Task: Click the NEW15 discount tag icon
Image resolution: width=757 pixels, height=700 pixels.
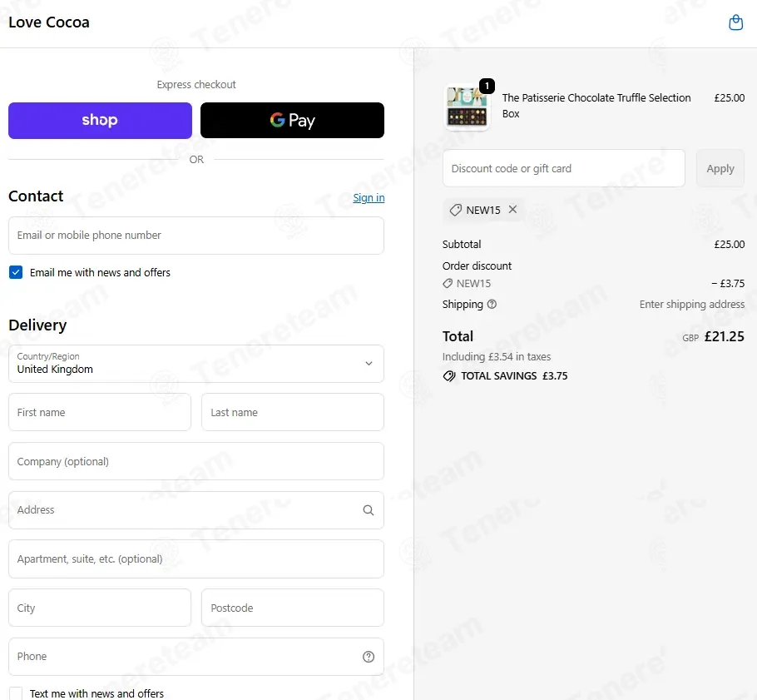Action: click(455, 210)
